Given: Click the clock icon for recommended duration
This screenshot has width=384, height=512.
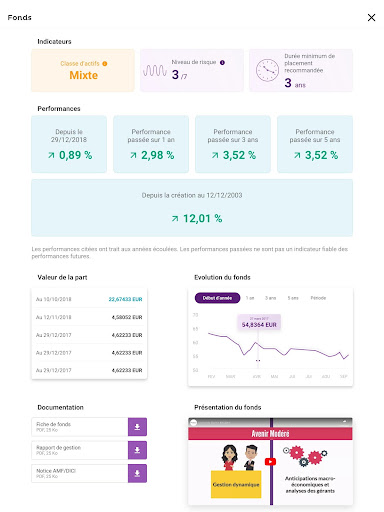Looking at the screenshot, I should coord(267,70).
